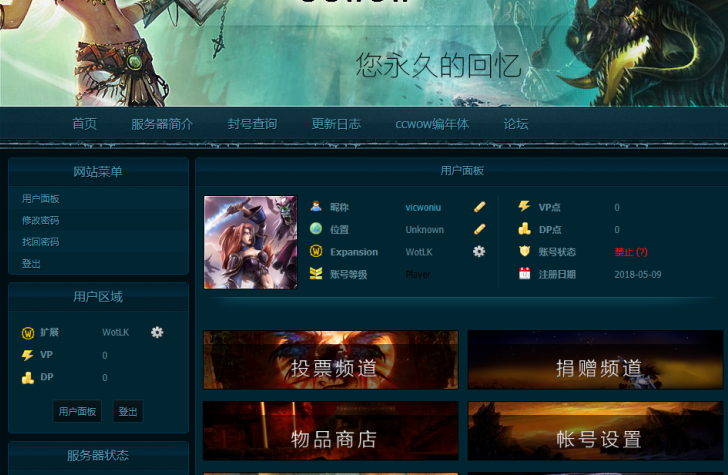This screenshot has height=475, width=728.
Task: Click the lightning icon beside sidebar VP
Action: coord(28,355)
